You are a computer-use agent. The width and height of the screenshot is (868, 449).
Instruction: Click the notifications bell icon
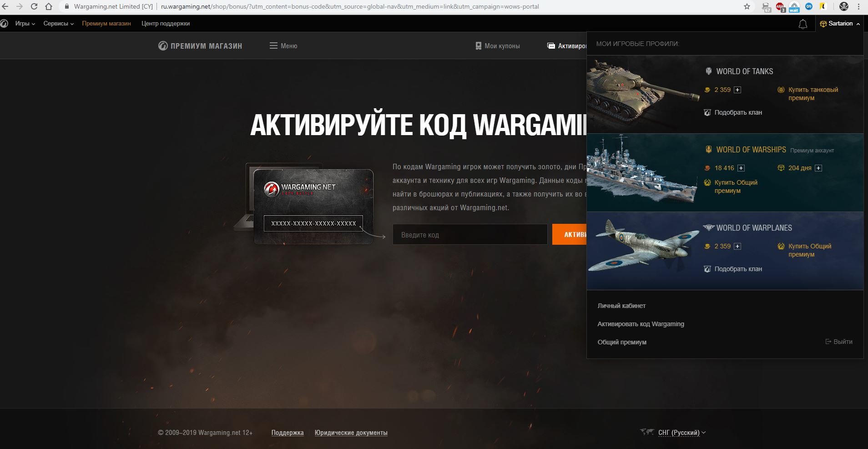tap(803, 24)
